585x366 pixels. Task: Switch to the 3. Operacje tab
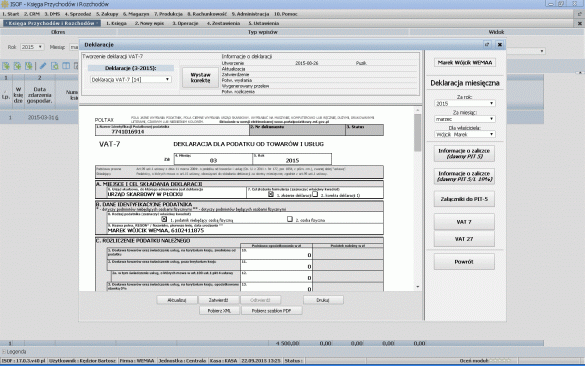click(x=185, y=23)
